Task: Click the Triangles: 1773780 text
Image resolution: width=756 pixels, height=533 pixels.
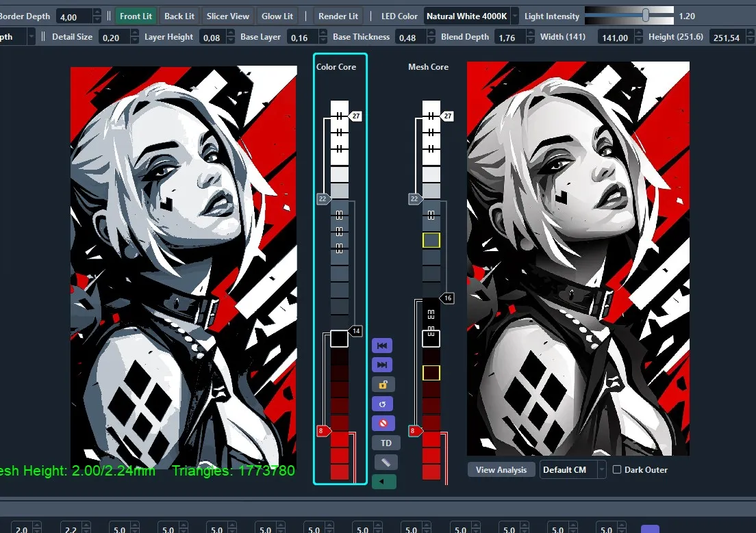Action: coord(234,470)
